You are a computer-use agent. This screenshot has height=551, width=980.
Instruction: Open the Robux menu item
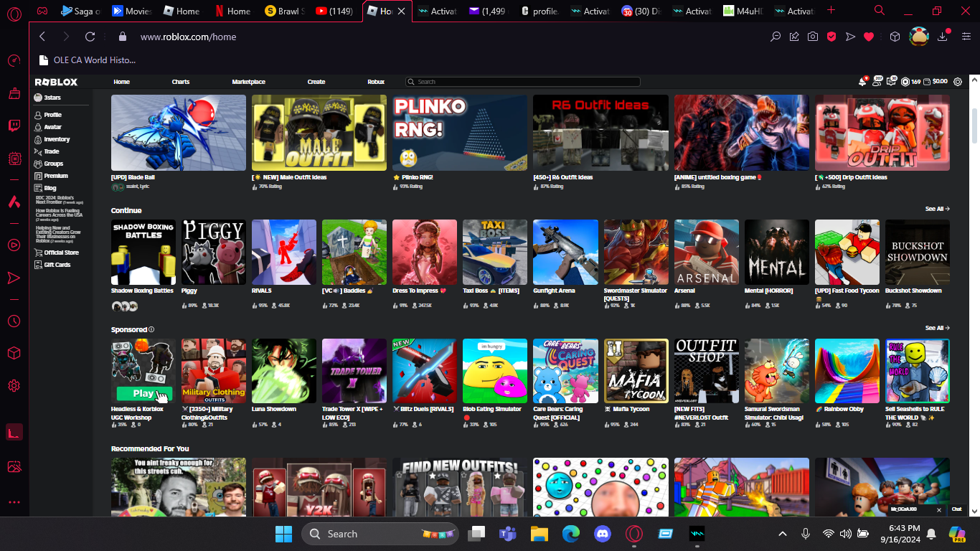tap(376, 82)
